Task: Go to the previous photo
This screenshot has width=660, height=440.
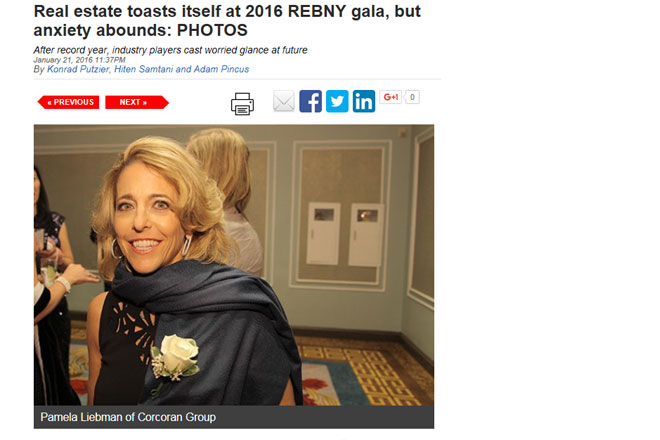Action: (68, 102)
